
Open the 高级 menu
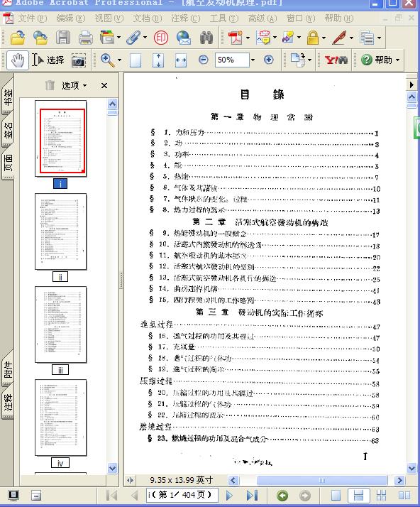pyautogui.click(x=262, y=18)
